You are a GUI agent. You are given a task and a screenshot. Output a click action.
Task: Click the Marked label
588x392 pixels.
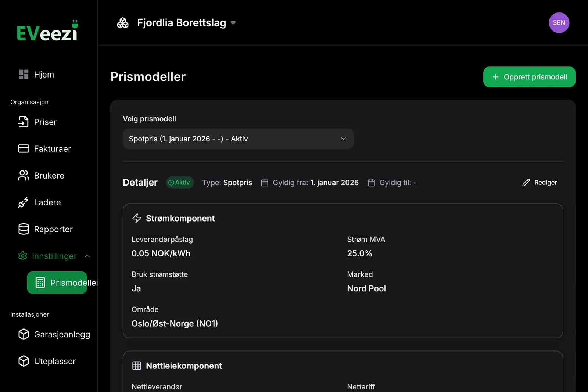(x=360, y=274)
